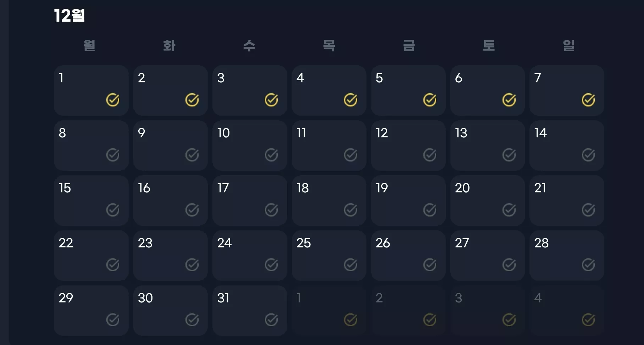Toggle the check mark on day 8
644x345 pixels.
pos(113,155)
